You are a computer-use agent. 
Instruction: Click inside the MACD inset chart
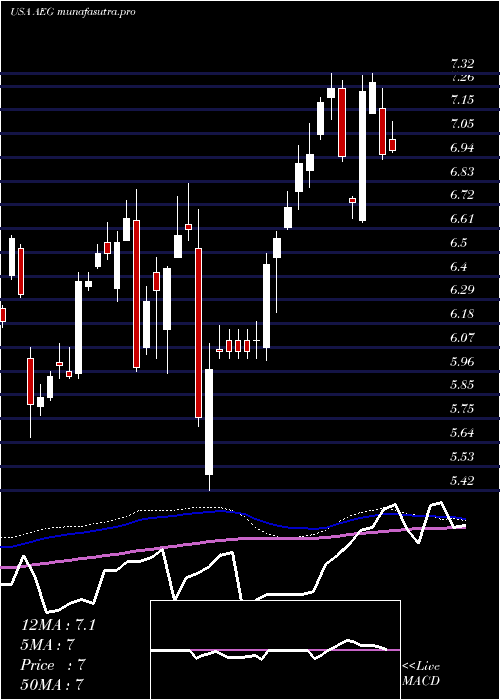tap(275, 650)
